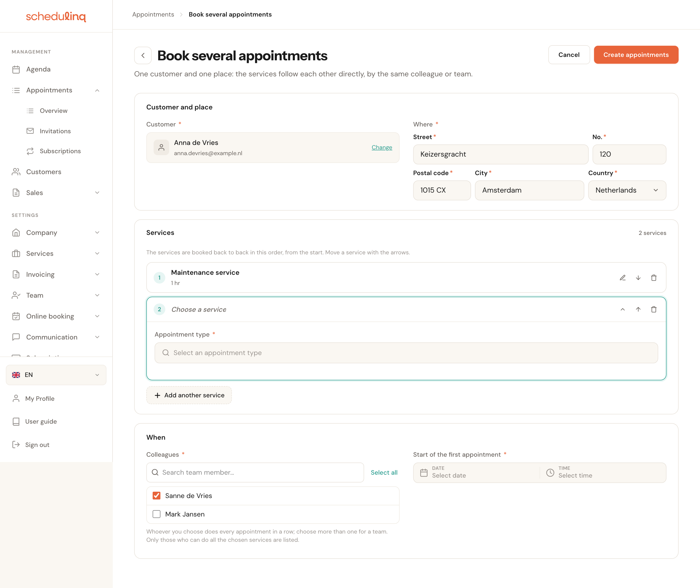Open the time picker
Screen dimensions: 700x588
pyautogui.click(x=603, y=472)
